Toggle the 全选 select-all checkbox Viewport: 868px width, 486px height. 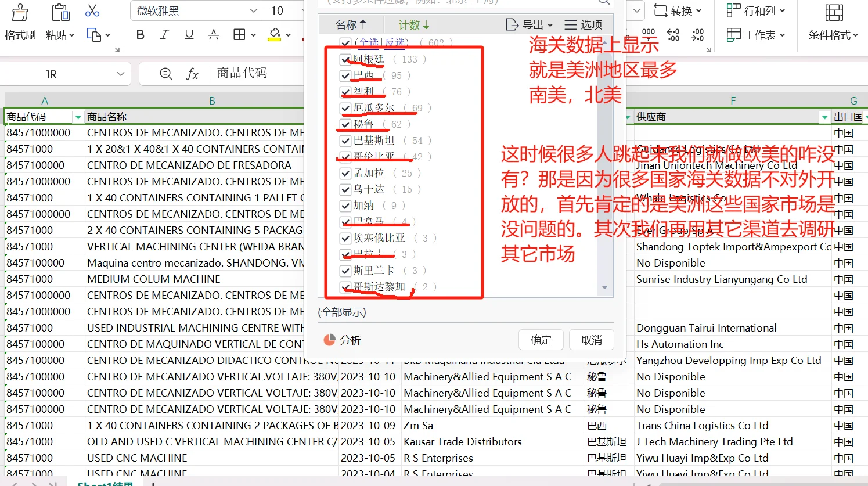point(345,42)
